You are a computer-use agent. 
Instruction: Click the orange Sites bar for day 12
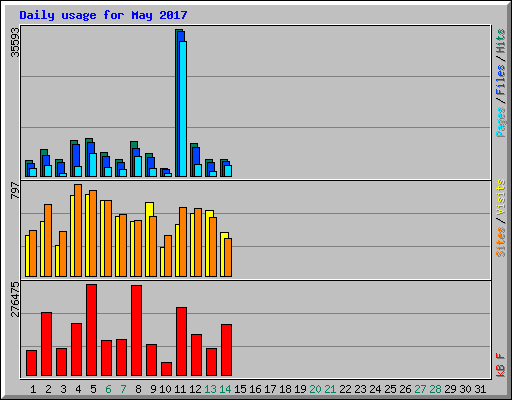(198, 242)
